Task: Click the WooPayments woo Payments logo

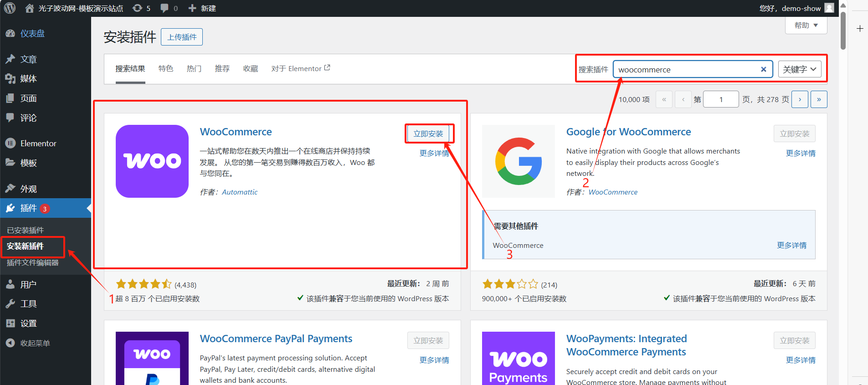Action: tap(519, 358)
